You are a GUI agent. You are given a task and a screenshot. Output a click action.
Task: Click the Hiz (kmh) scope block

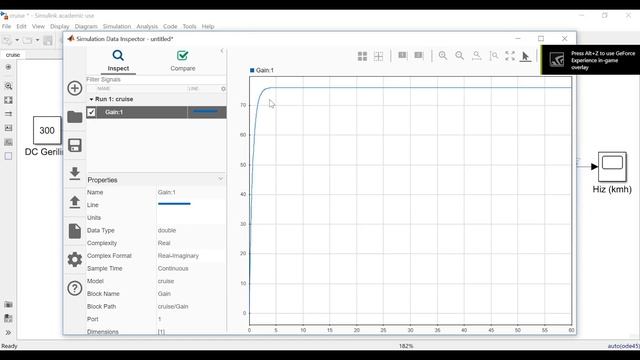612,167
